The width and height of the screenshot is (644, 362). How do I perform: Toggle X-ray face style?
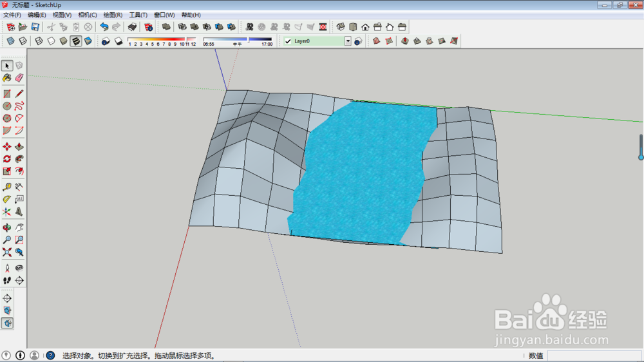point(11,41)
